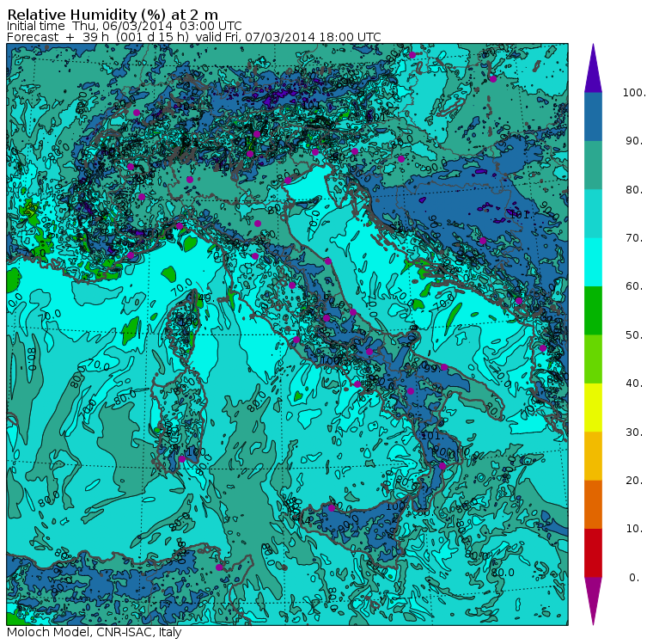
Task: Click the dark green 50–60 legend band
Action: tap(593, 310)
